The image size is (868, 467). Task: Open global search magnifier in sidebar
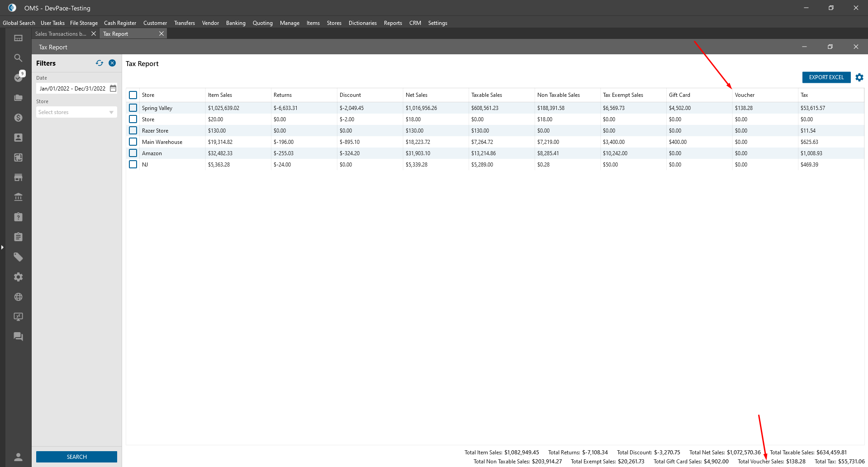(18, 58)
